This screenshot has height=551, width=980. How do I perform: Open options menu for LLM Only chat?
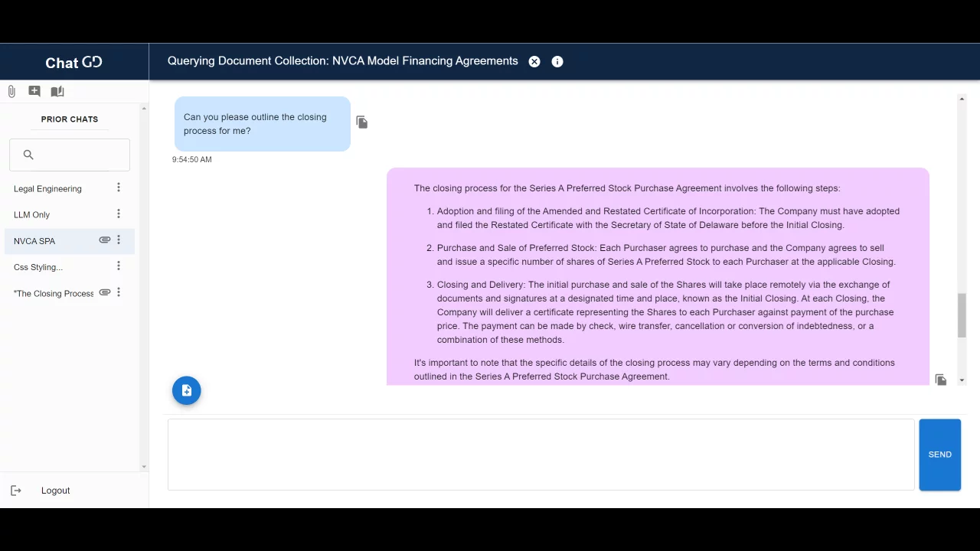[x=119, y=214]
